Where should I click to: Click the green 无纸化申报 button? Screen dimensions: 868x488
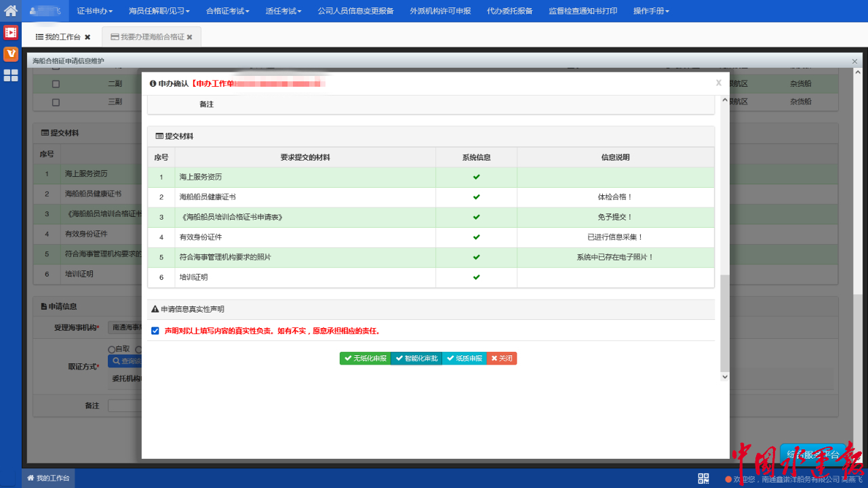[x=365, y=359]
